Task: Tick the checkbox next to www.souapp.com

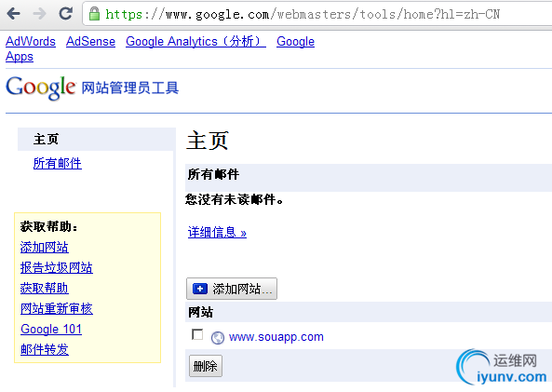Action: (x=197, y=334)
